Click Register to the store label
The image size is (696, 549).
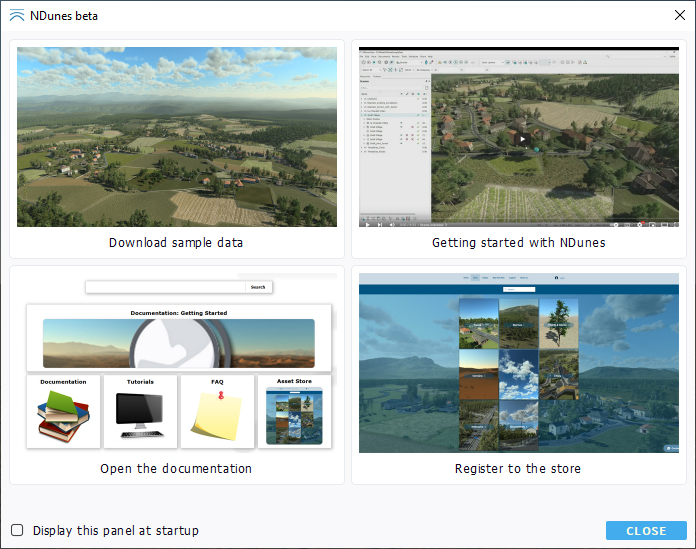coord(518,469)
